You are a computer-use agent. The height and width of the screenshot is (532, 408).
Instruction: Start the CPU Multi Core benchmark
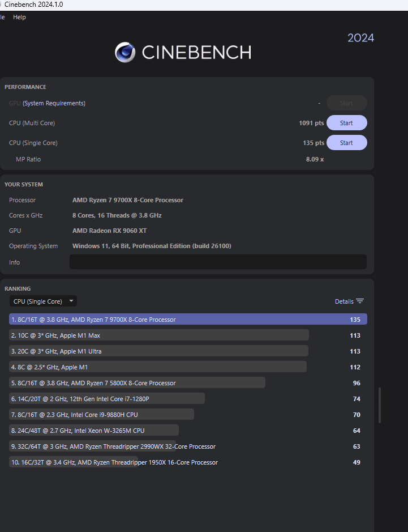(347, 123)
